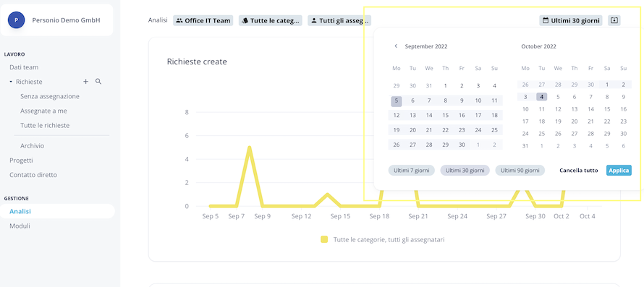The image size is (644, 287).
Task: Open the Moduli sidebar item
Action: 20,226
